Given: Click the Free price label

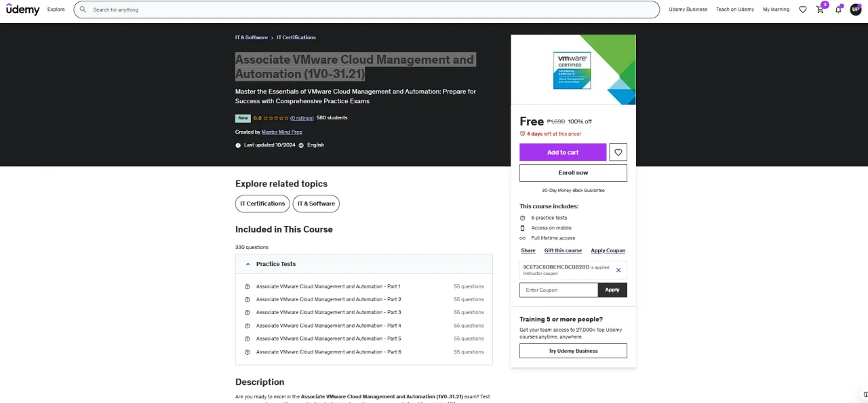Looking at the screenshot, I should (x=532, y=121).
